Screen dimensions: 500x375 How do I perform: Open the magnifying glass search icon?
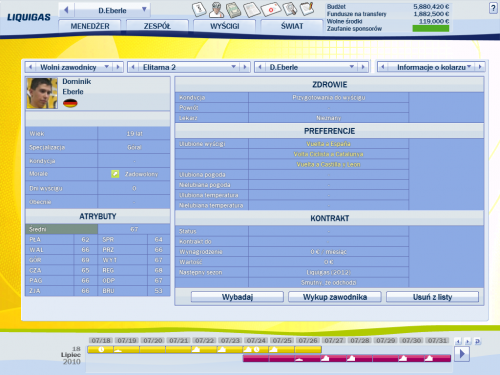point(290,9)
